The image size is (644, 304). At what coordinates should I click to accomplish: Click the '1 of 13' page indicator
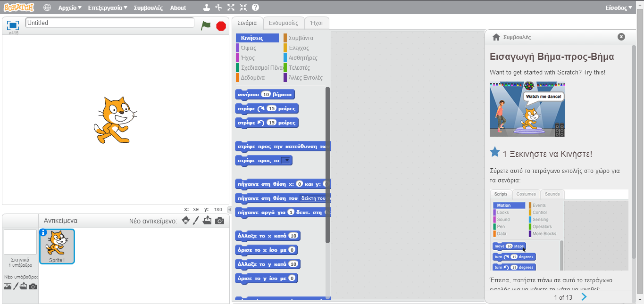click(x=563, y=297)
